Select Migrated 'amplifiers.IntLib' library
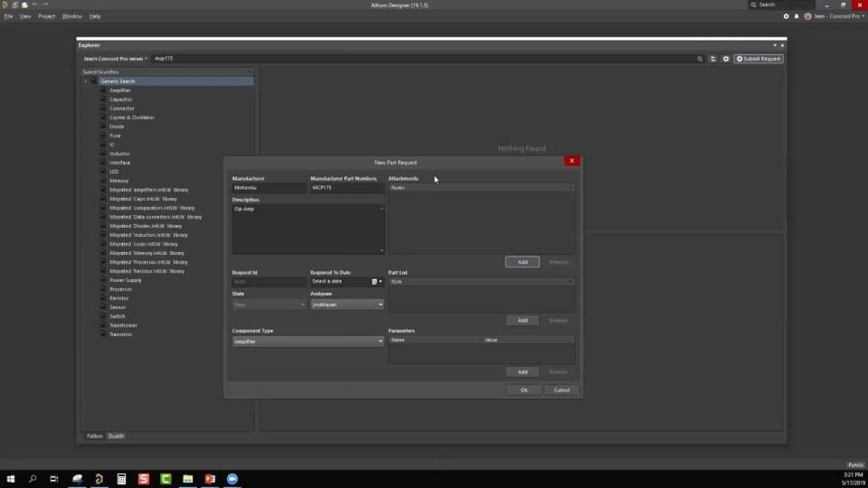Screen dimensions: 868x488 (149, 190)
